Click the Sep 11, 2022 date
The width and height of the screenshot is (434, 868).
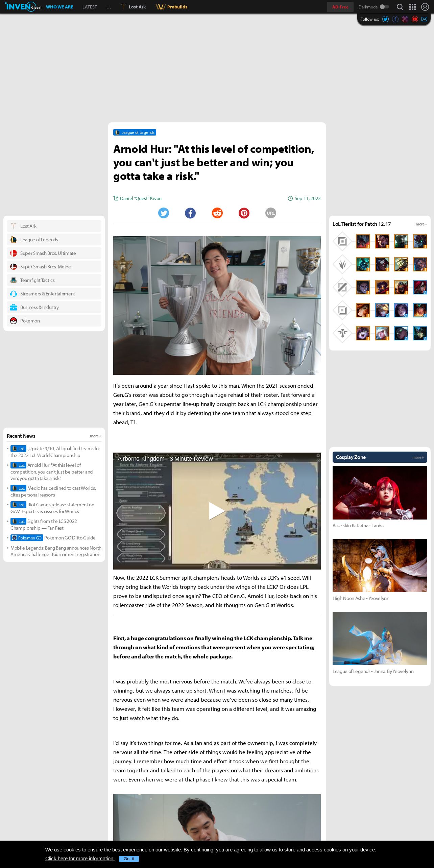point(308,198)
